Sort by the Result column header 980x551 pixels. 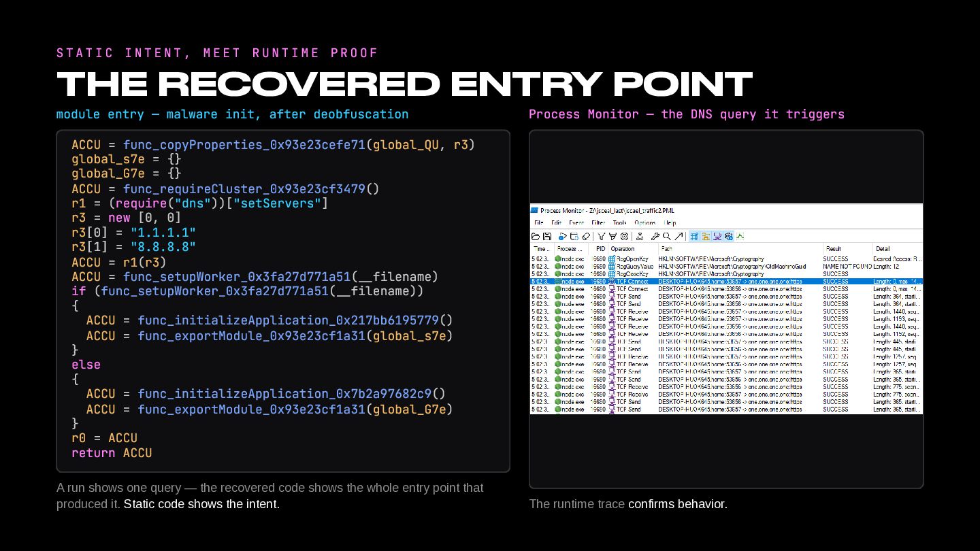pos(847,249)
